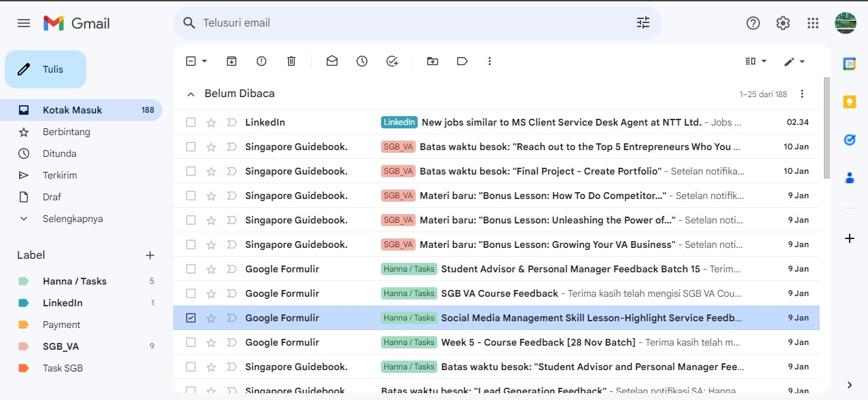Open the select-all checkbox dropdown arrow

coord(204,61)
